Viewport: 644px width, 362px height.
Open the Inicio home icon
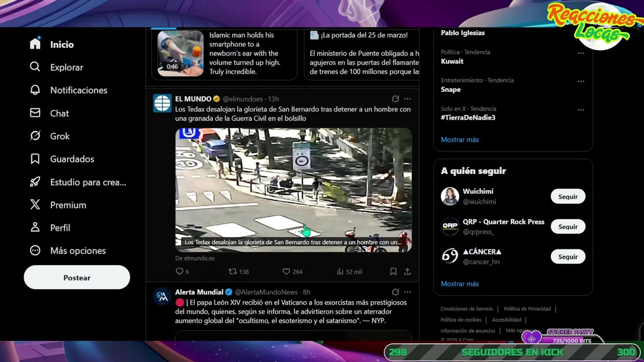[35, 44]
